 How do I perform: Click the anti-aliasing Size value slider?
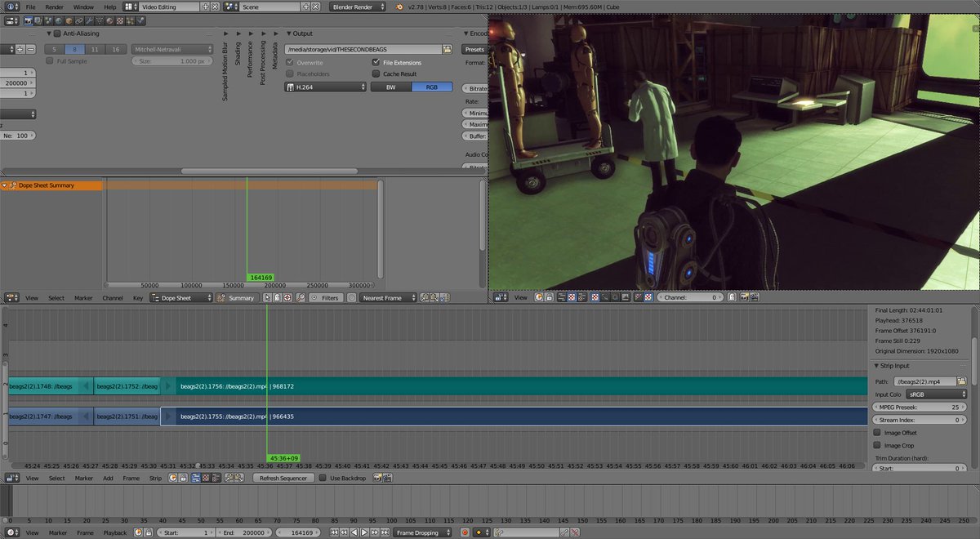point(172,61)
